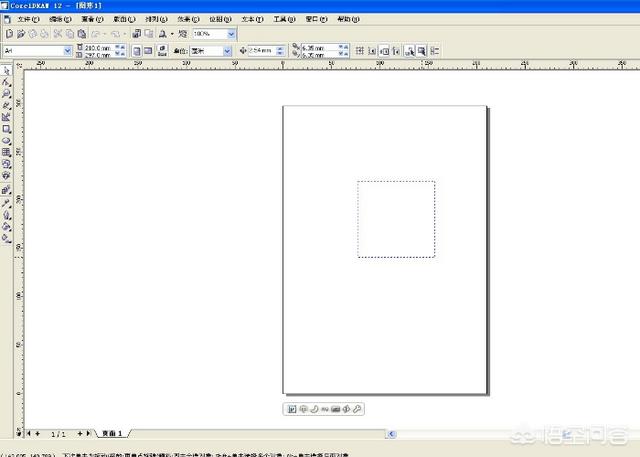
Task: Select the Zoom tool in toolbox
Action: point(6,94)
